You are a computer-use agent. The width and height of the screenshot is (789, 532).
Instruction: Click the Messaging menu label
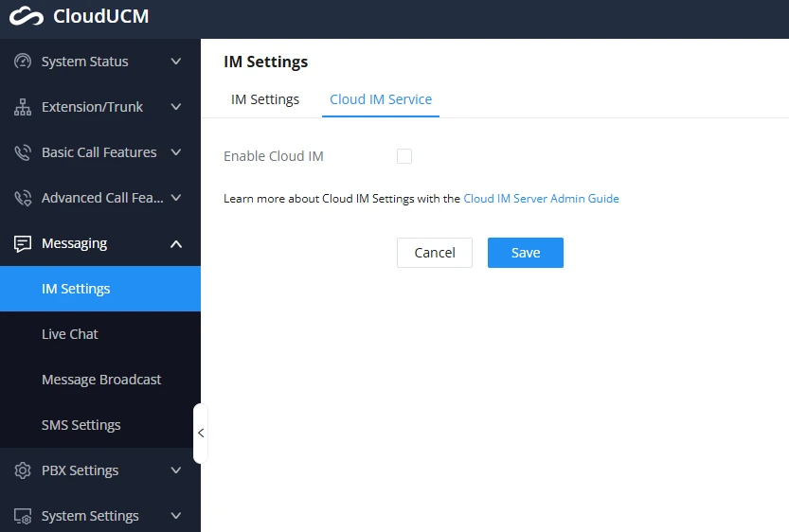[x=75, y=244]
